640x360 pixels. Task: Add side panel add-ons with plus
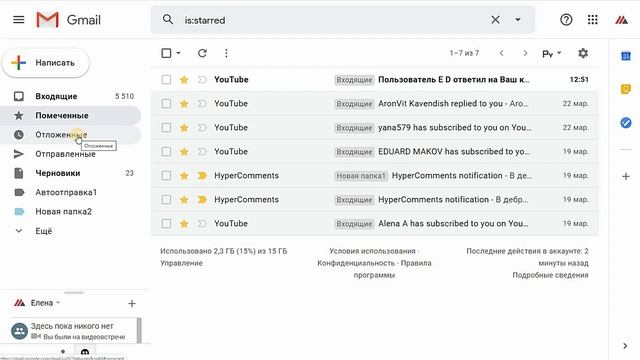(x=626, y=176)
